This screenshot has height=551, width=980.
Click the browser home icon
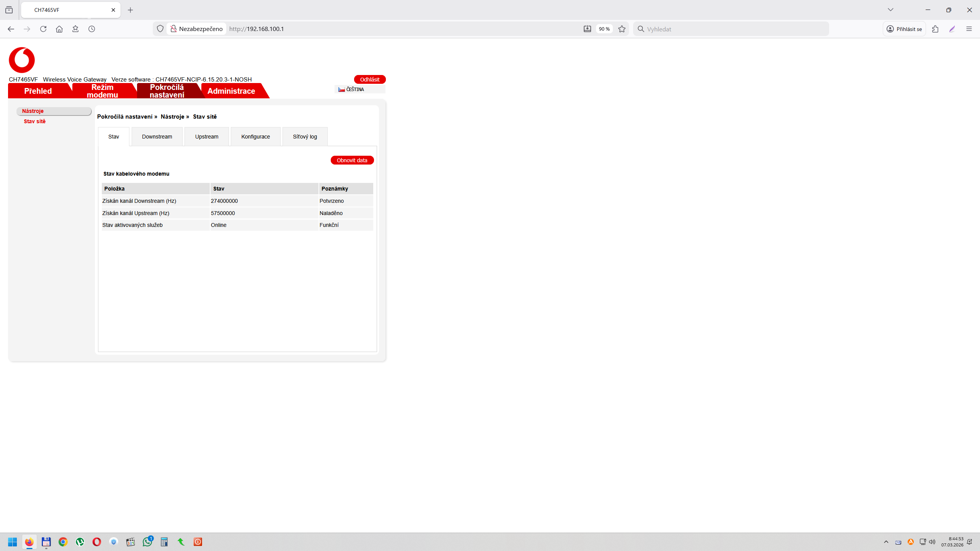click(x=59, y=29)
